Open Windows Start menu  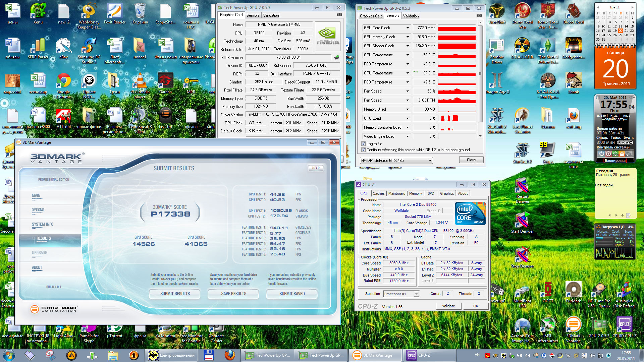pyautogui.click(x=9, y=355)
